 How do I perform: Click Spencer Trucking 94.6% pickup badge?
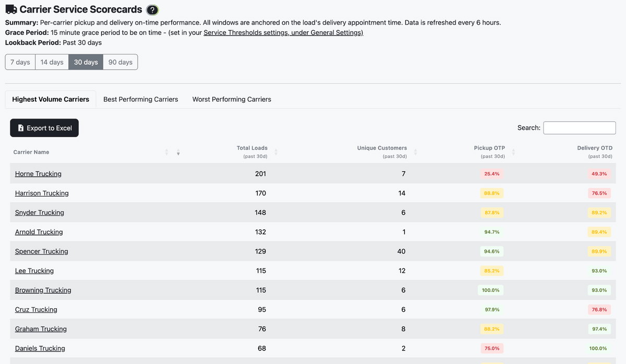pyautogui.click(x=492, y=251)
